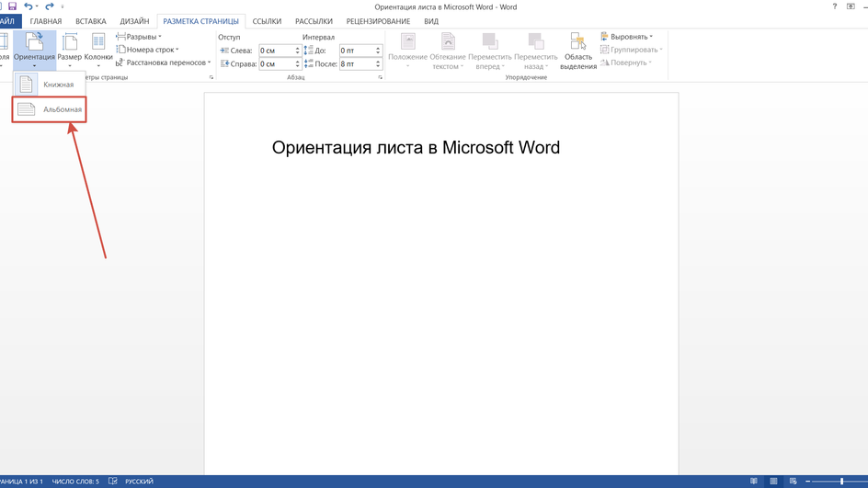Open Параметры страницы dialog launcher

211,77
